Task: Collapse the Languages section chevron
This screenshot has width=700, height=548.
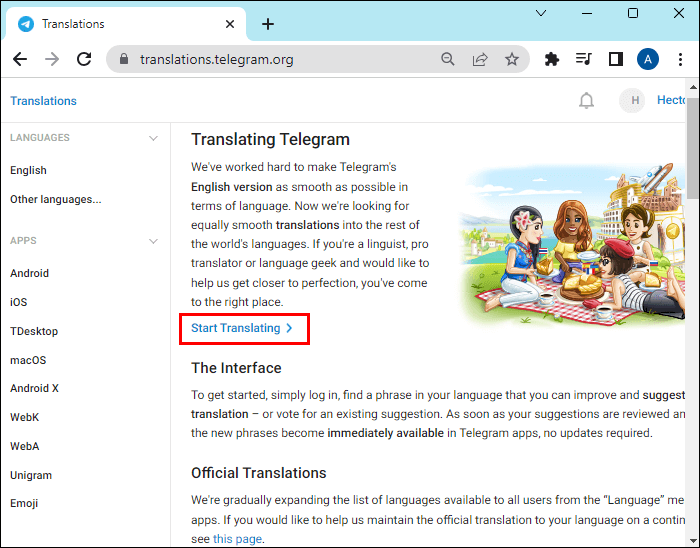Action: pyautogui.click(x=153, y=138)
